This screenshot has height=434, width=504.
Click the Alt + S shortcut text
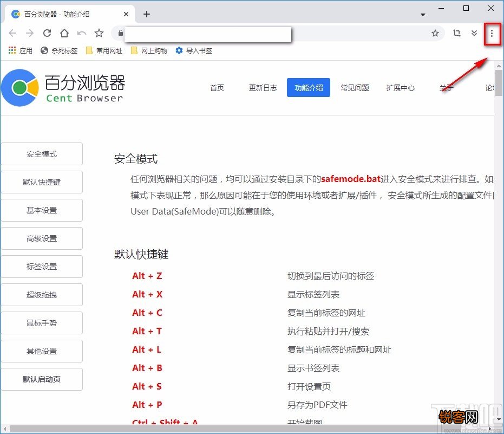(147, 386)
